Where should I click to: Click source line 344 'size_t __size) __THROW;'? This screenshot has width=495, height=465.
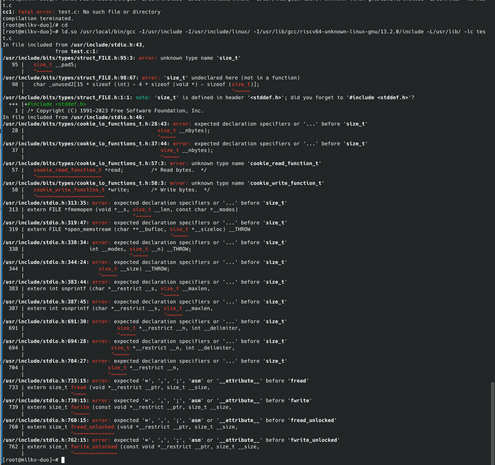tap(89, 269)
